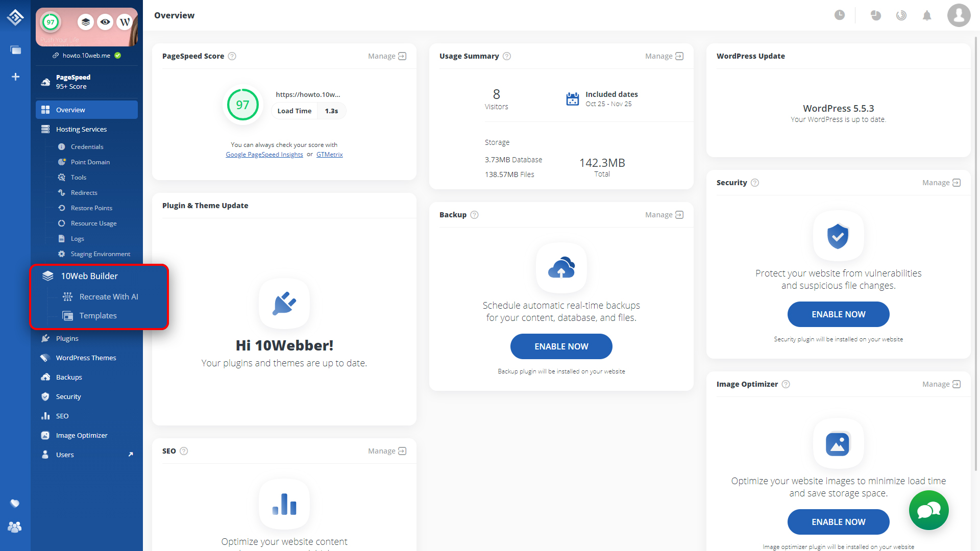Click Manage on Image Optimizer card
The width and height of the screenshot is (980, 551).
pyautogui.click(x=941, y=384)
